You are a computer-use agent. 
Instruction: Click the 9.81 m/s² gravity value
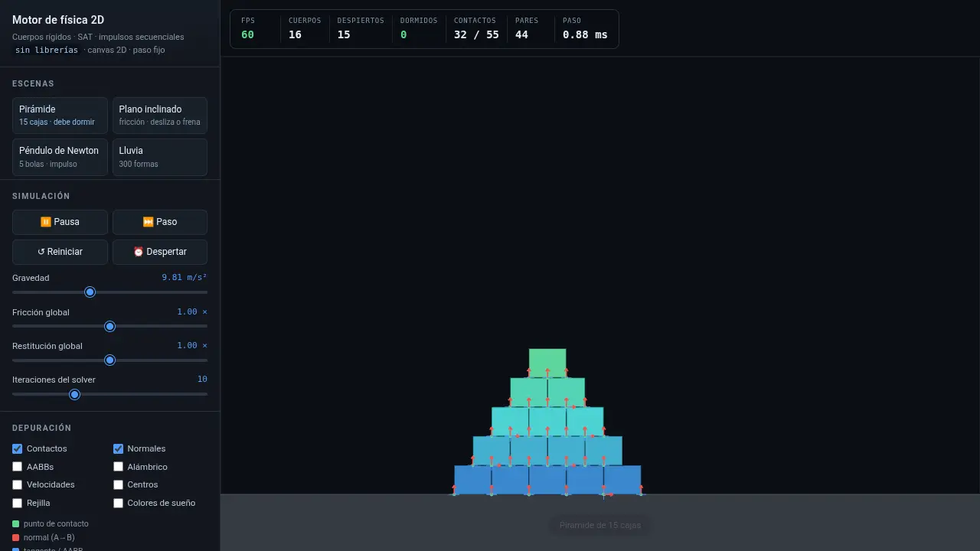185,278
